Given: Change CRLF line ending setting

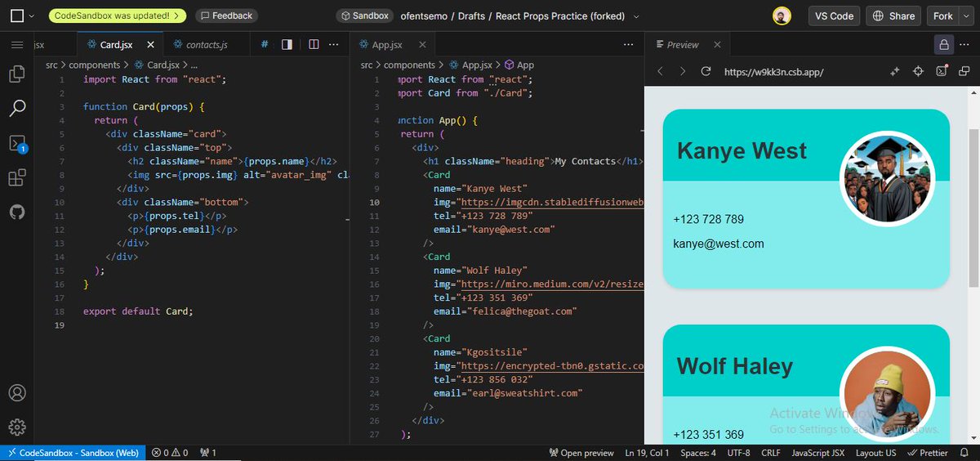Looking at the screenshot, I should point(771,453).
